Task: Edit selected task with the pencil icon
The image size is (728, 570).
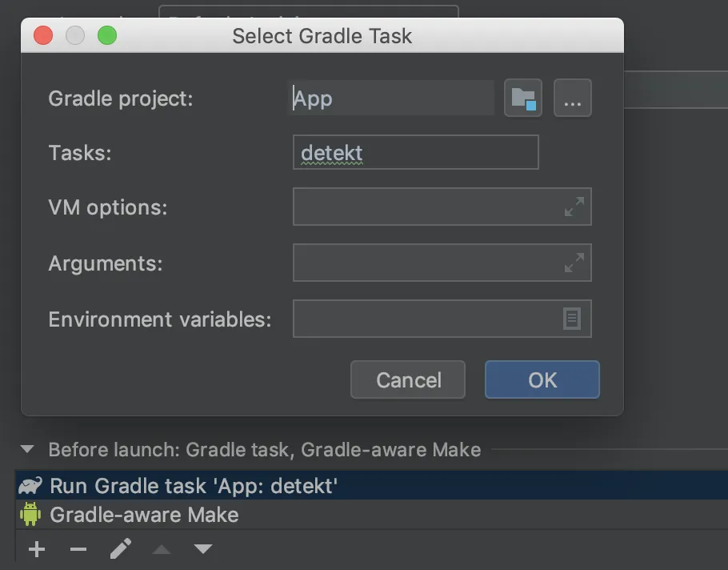Action: point(120,549)
